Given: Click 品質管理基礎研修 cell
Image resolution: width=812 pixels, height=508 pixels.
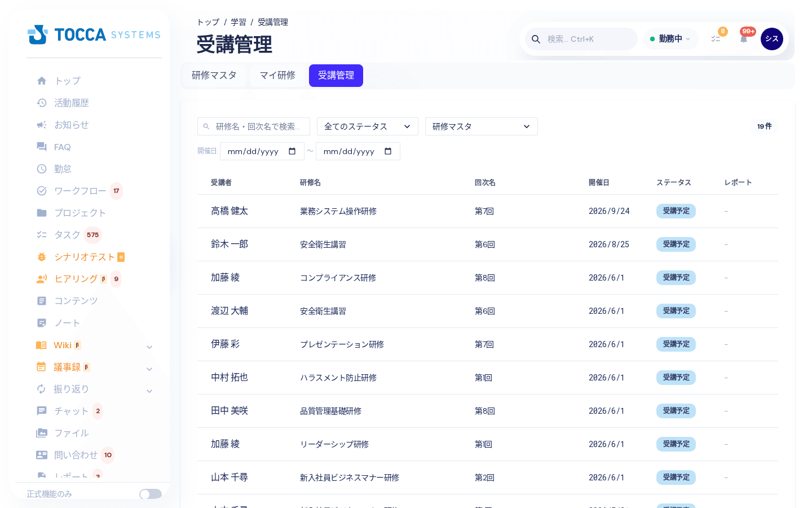Looking at the screenshot, I should (331, 411).
